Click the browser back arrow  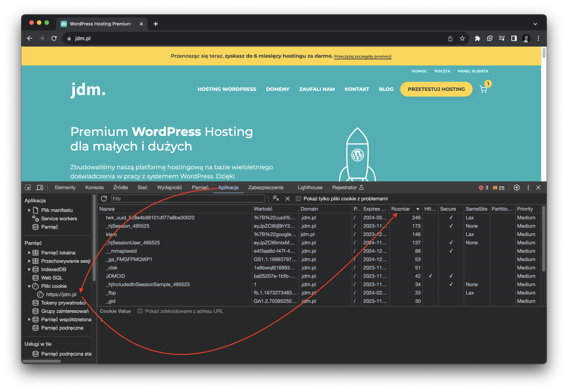tap(30, 38)
